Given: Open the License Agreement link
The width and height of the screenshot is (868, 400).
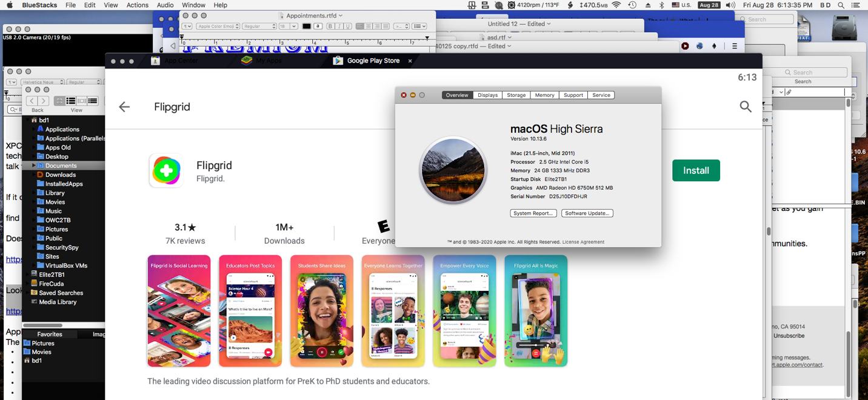Looking at the screenshot, I should [x=583, y=242].
